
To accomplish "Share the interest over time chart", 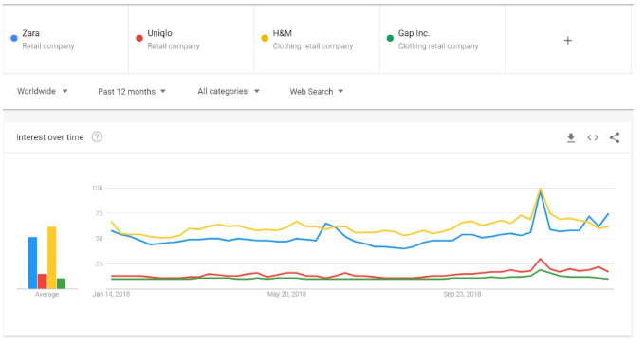I will point(615,137).
